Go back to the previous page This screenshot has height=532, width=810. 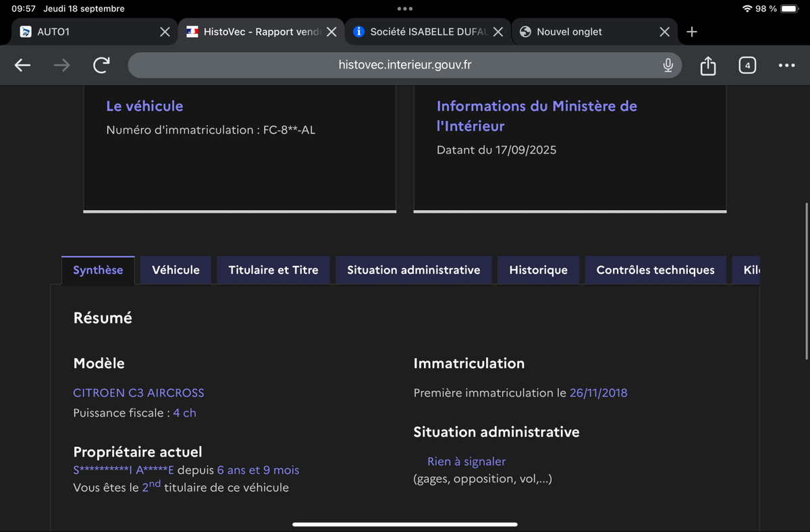click(x=23, y=65)
